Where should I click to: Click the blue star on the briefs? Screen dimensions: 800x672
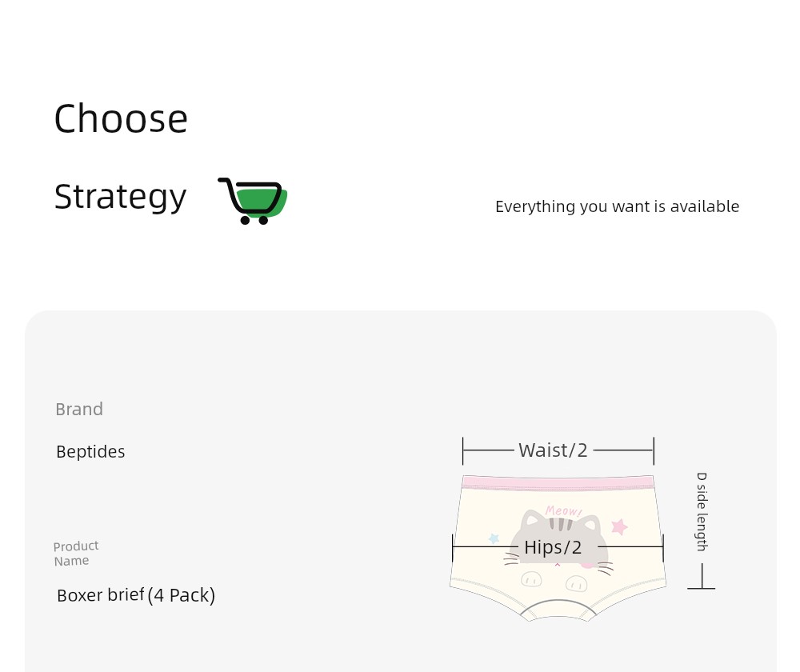[494, 538]
